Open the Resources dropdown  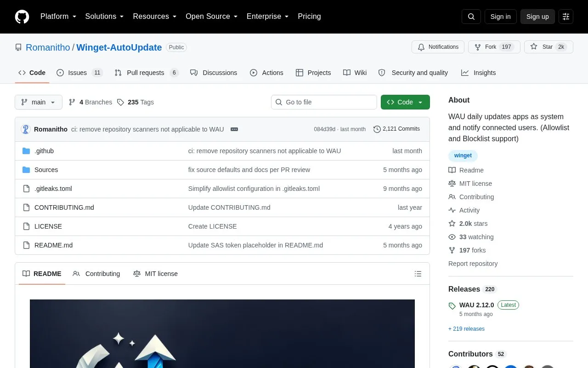tap(155, 17)
